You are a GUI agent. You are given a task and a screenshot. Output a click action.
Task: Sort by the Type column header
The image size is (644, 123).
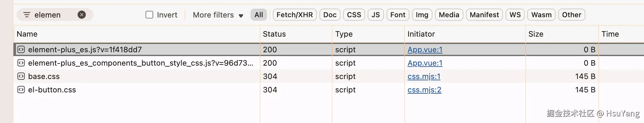[368, 34]
